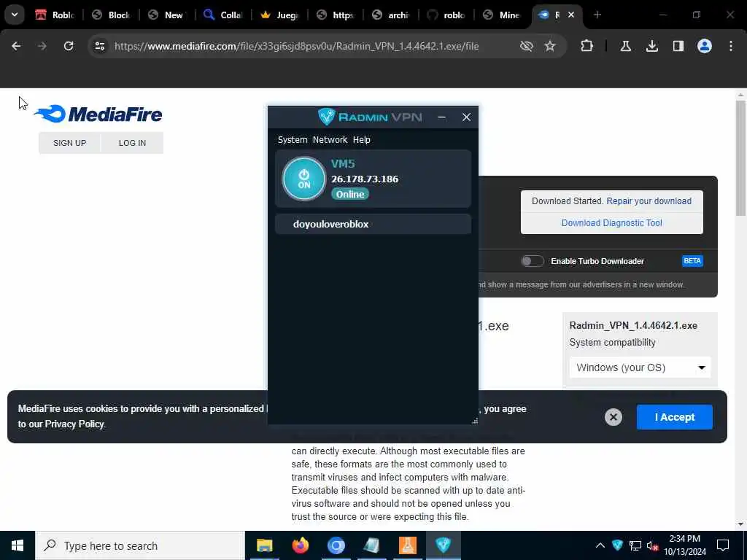The height and width of the screenshot is (560, 747).
Task: Click the Type here to search box
Action: coord(140,545)
